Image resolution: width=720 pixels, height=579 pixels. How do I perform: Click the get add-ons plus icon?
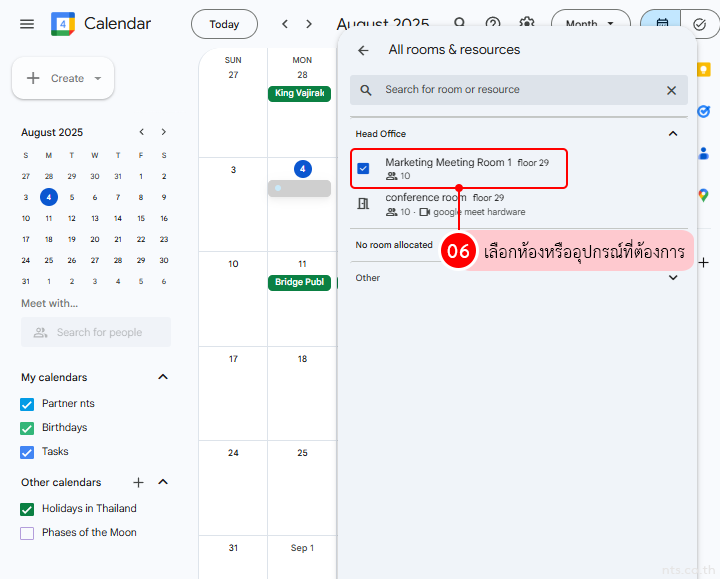tap(703, 263)
